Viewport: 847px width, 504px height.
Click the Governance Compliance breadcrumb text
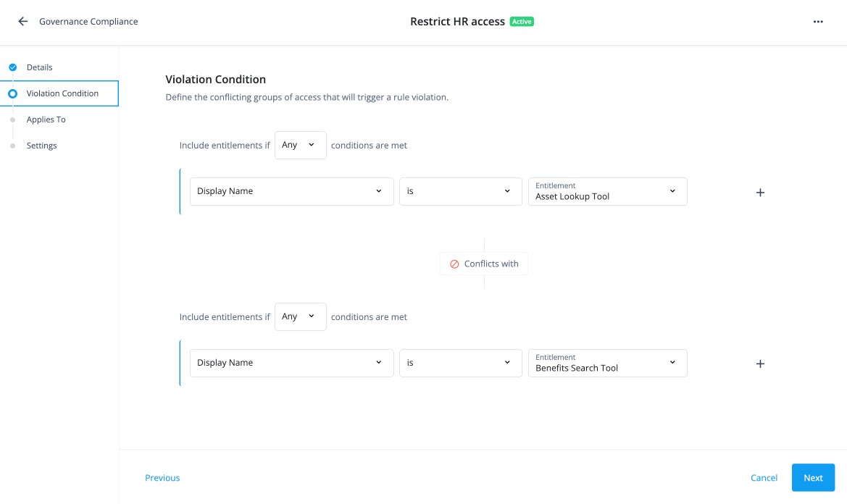tap(88, 22)
